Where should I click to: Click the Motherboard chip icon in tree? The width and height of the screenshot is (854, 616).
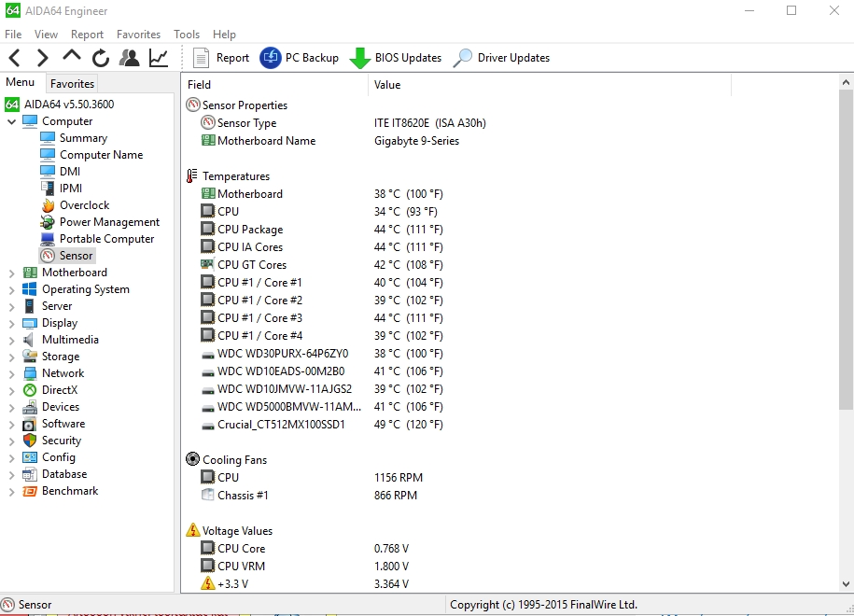point(30,273)
